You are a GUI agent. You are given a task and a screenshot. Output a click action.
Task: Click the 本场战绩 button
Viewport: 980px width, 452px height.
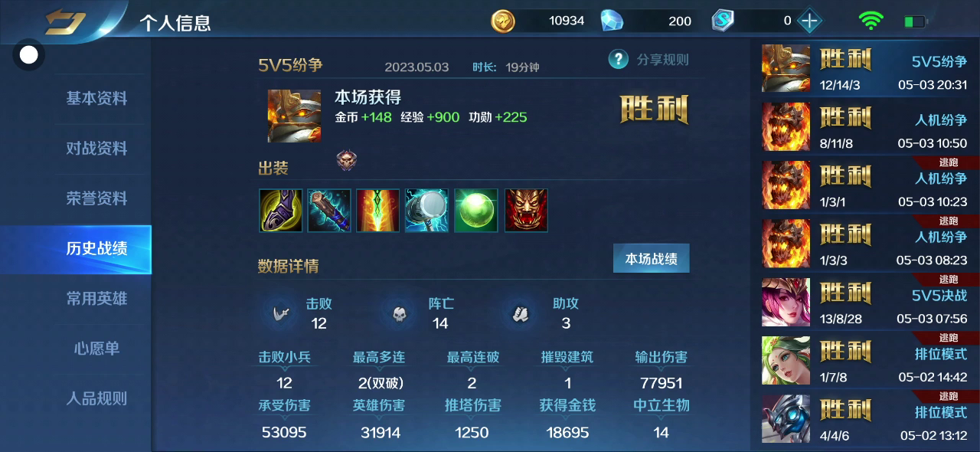pyautogui.click(x=652, y=259)
